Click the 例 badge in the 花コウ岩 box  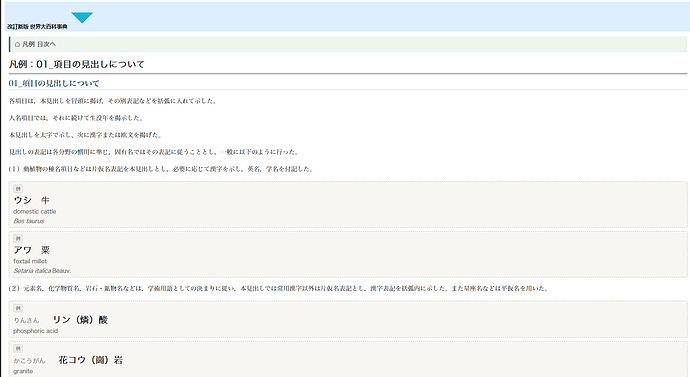18,348
